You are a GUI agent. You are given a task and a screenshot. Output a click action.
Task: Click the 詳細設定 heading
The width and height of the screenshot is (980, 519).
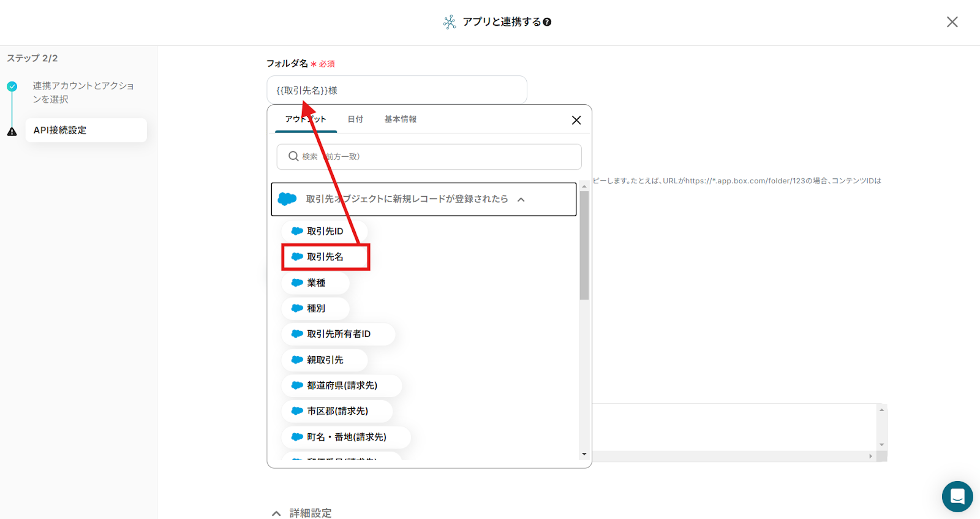[x=311, y=513]
